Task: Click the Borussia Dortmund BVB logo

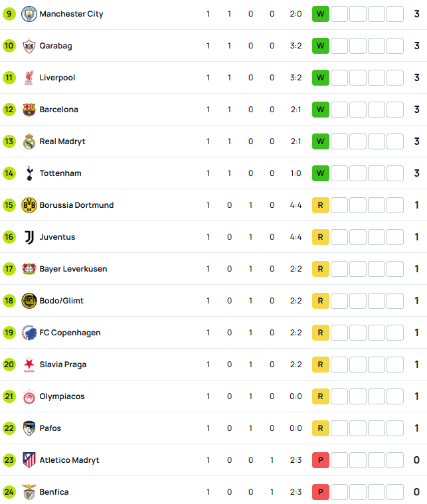Action: pos(29,205)
